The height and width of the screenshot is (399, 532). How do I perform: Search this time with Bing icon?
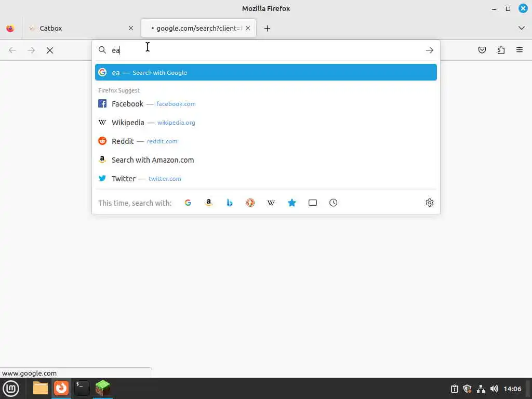(230, 203)
